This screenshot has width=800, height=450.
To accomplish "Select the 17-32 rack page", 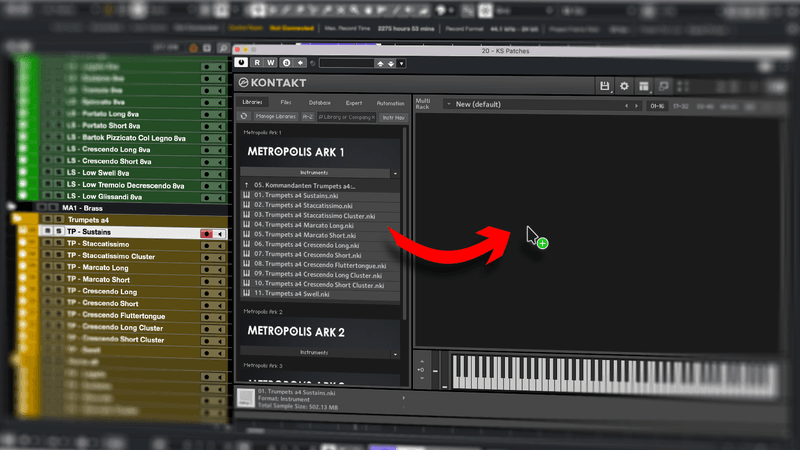I will click(x=681, y=106).
